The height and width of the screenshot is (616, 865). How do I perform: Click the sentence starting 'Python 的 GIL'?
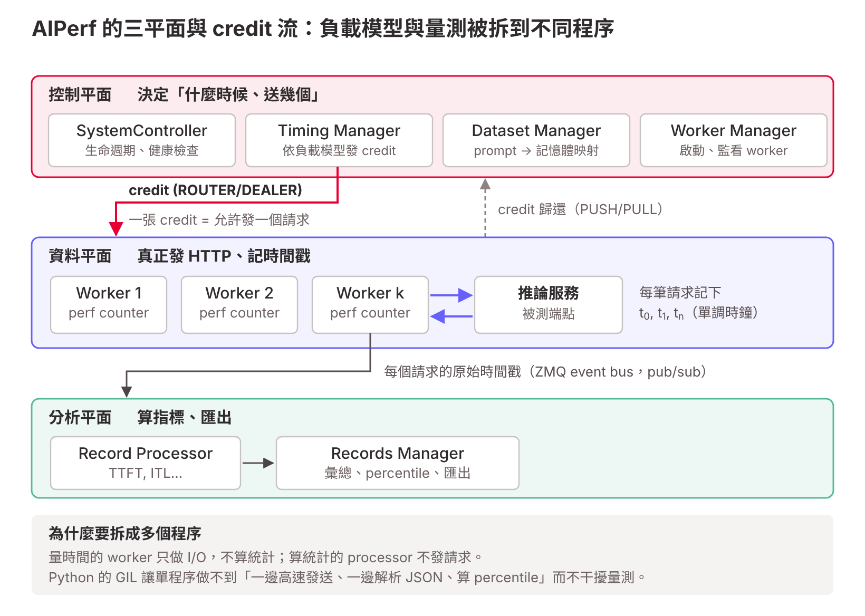(x=347, y=577)
